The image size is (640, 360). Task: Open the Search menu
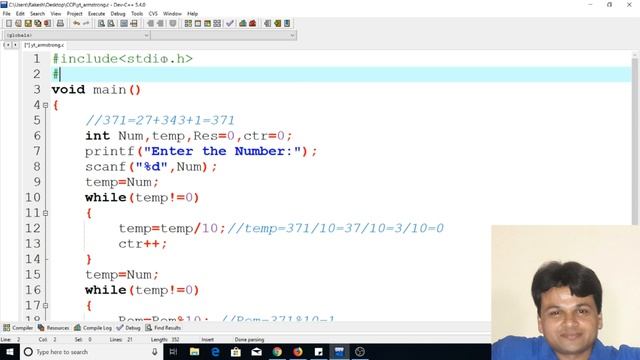click(x=37, y=13)
